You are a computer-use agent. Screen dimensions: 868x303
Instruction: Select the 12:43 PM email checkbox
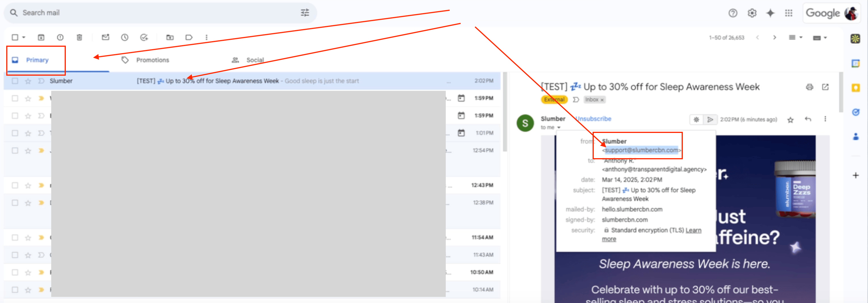pyautogui.click(x=15, y=185)
